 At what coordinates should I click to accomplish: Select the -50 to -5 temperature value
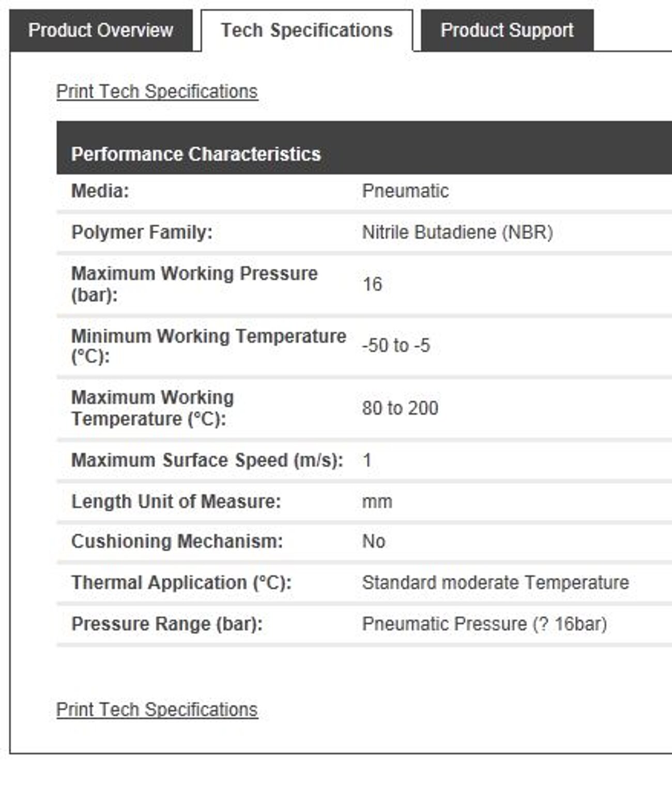point(396,346)
